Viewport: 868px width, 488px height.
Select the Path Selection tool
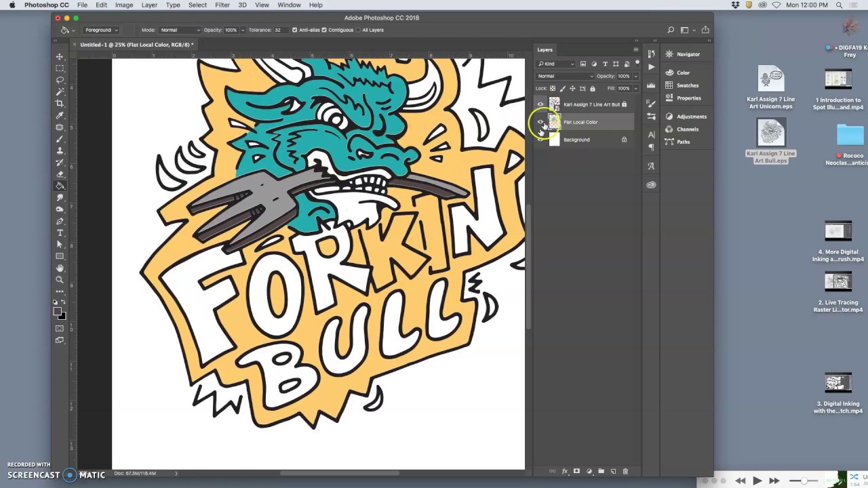(60, 244)
